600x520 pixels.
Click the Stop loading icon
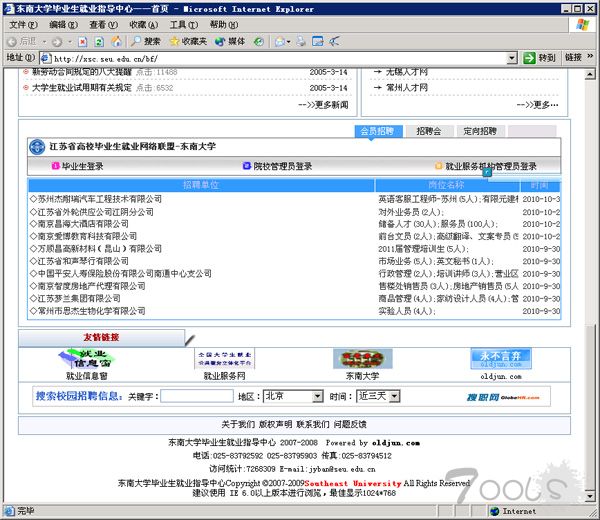[x=82, y=42]
